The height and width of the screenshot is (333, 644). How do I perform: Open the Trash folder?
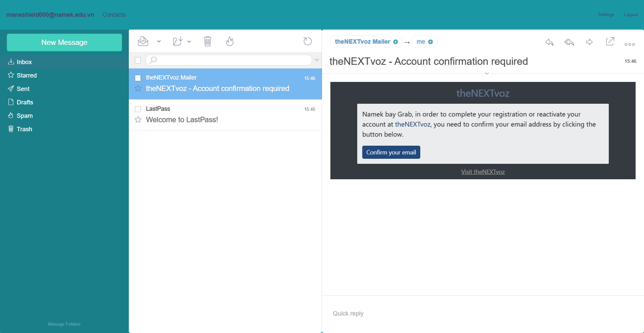(64, 129)
